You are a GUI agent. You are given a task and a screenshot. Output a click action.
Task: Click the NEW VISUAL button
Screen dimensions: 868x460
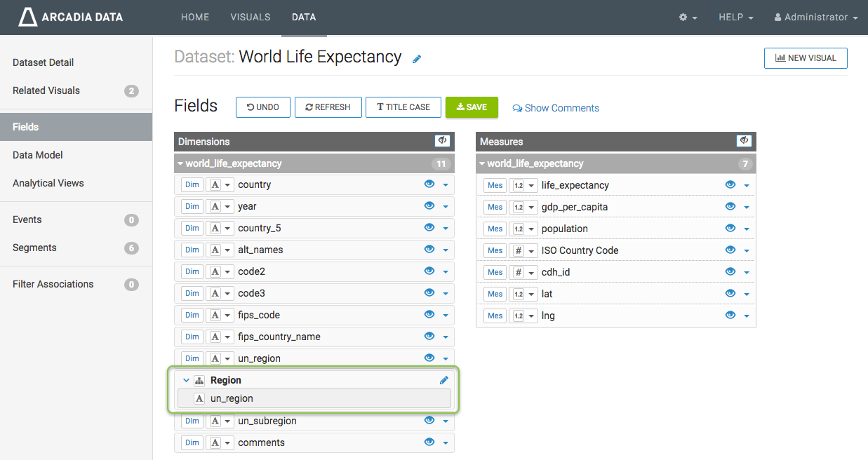point(805,58)
